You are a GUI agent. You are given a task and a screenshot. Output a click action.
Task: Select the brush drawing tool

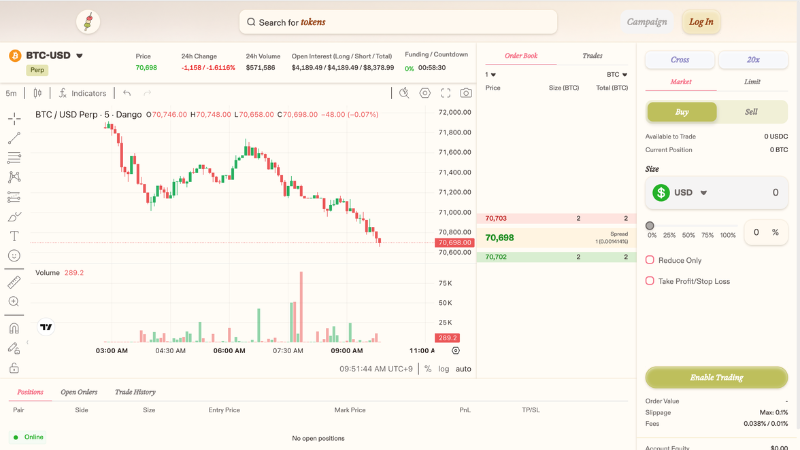click(14, 217)
